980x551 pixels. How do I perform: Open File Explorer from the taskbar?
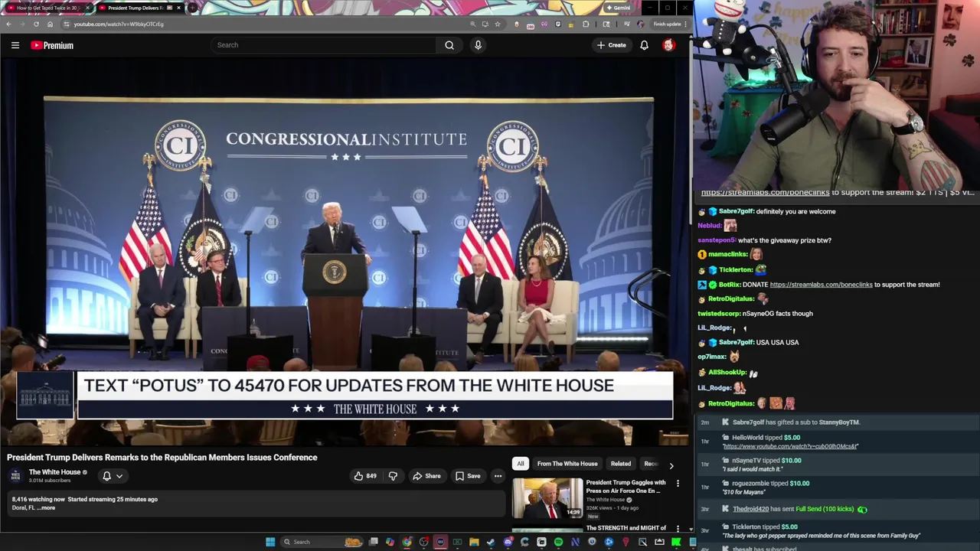click(x=474, y=542)
